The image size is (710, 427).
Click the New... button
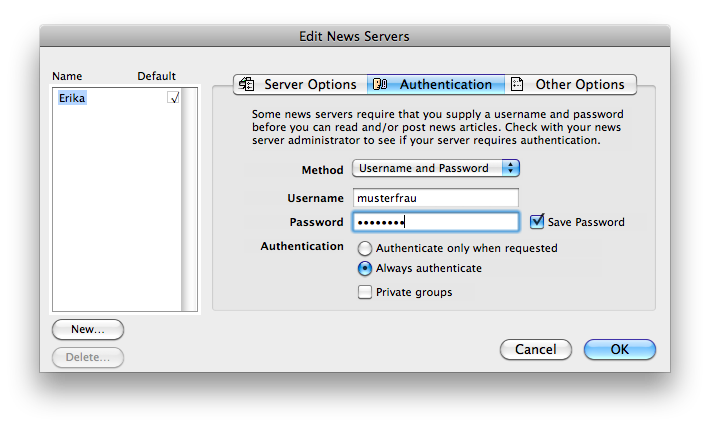[88, 329]
